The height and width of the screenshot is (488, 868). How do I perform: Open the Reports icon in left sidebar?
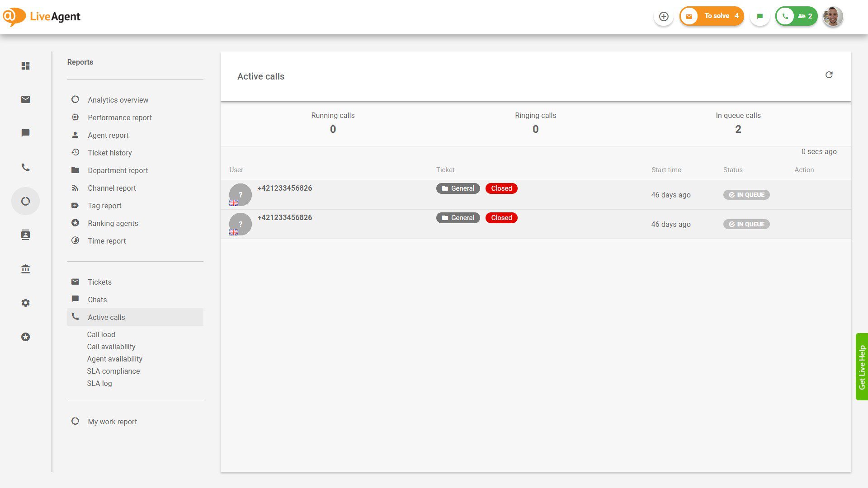[x=25, y=201]
